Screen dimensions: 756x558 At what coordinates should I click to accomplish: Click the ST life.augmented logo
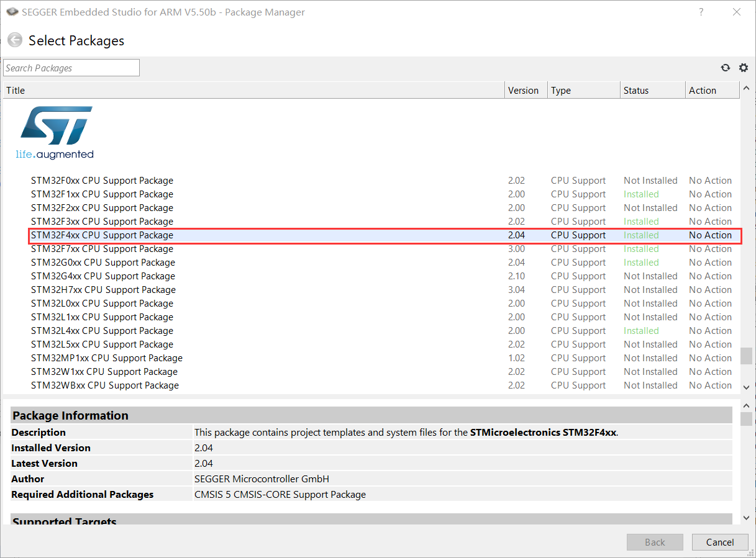(x=56, y=132)
